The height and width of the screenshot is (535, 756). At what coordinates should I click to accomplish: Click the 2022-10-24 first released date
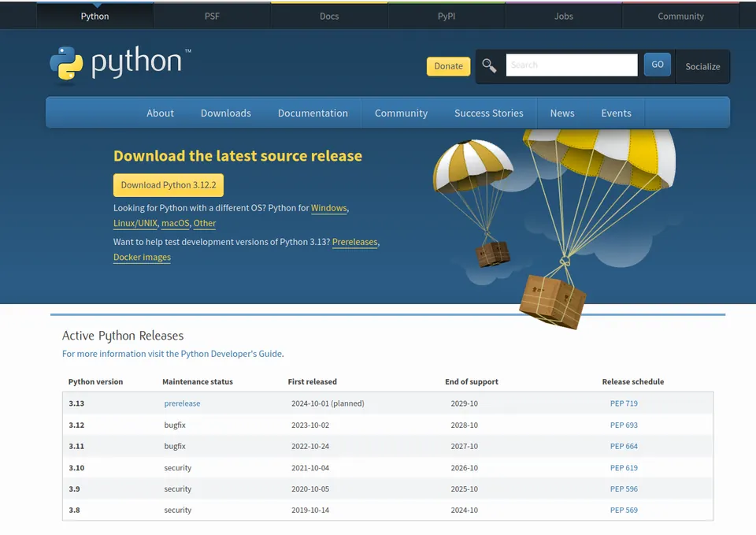coord(310,446)
